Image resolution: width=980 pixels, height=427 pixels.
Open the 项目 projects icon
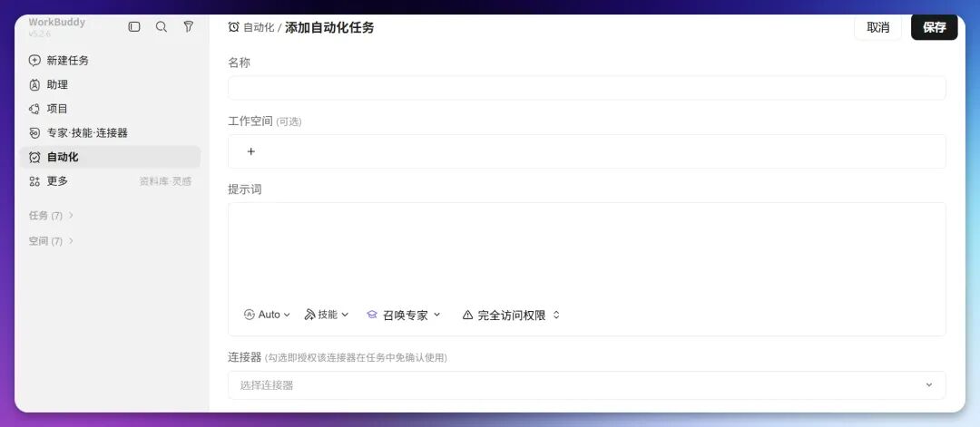pyautogui.click(x=34, y=109)
